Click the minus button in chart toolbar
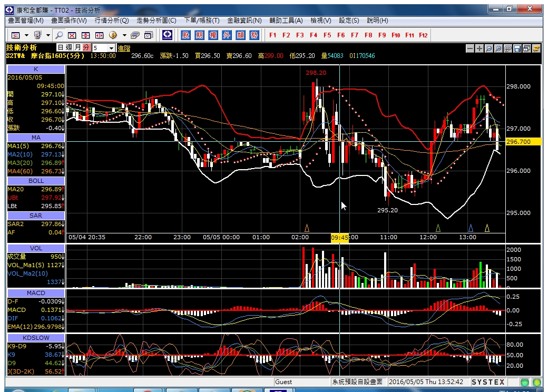This screenshot has height=392, width=548. pyautogui.click(x=470, y=48)
